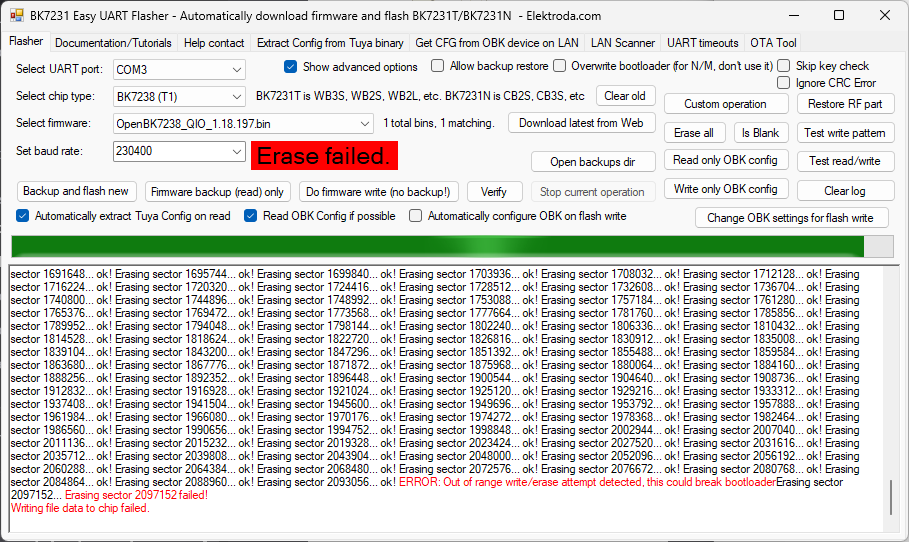Click Write only OBK config
909x542 pixels.
tap(725, 189)
